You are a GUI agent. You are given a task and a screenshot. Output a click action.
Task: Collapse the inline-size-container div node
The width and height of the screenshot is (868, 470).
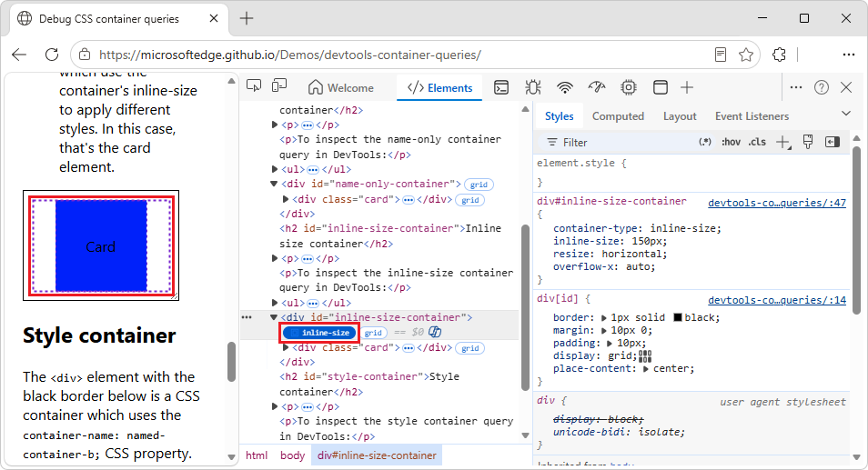[x=274, y=317]
